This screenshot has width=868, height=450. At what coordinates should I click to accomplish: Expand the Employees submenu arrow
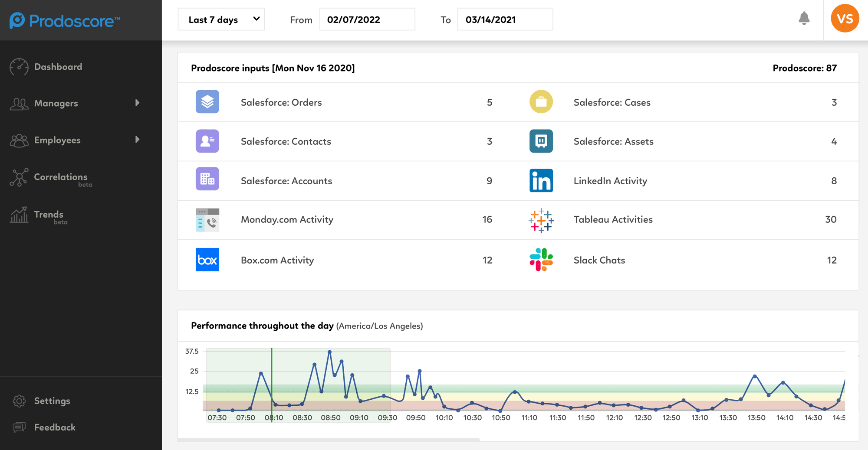point(138,139)
